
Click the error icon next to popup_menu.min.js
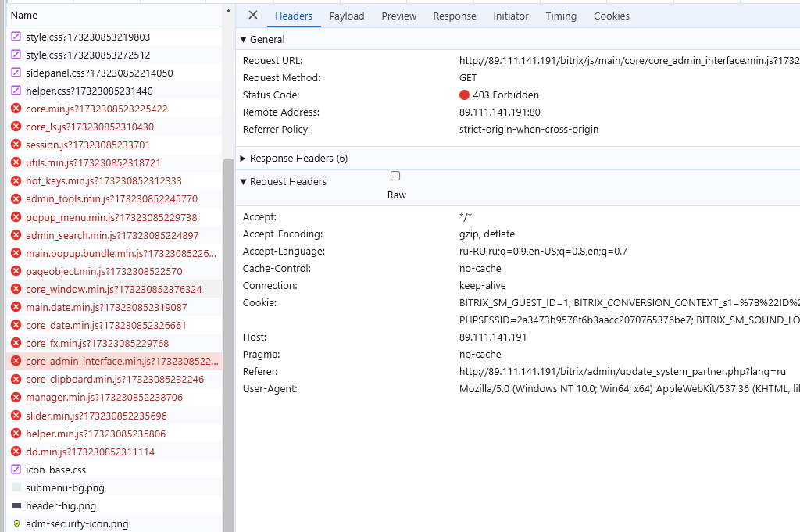tap(16, 217)
